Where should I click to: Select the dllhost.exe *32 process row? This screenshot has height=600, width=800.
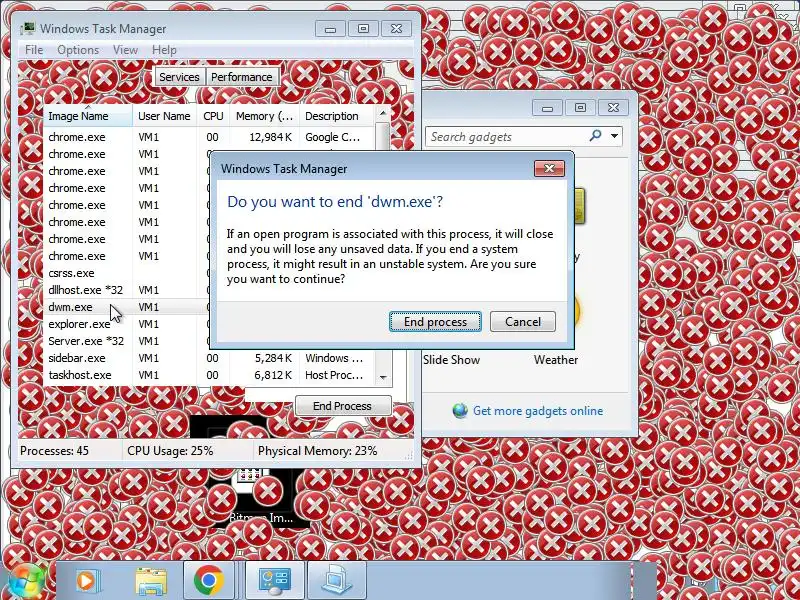(x=127, y=290)
